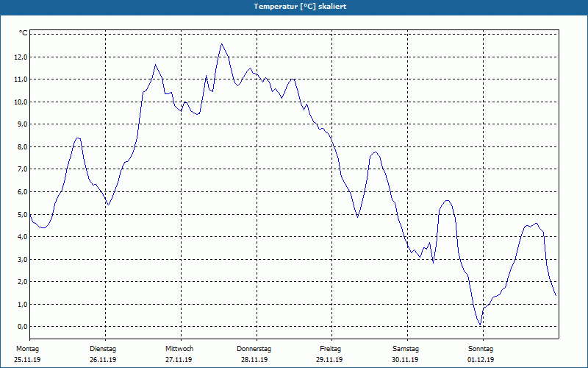Viewport: 588px width, 368px height.
Task: Click the 1,0 axis value
Action: [x=22, y=304]
